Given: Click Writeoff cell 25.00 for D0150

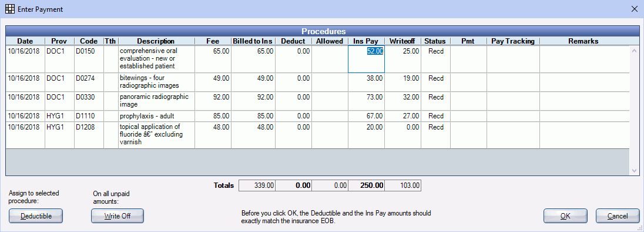Looking at the screenshot, I should pos(403,59).
